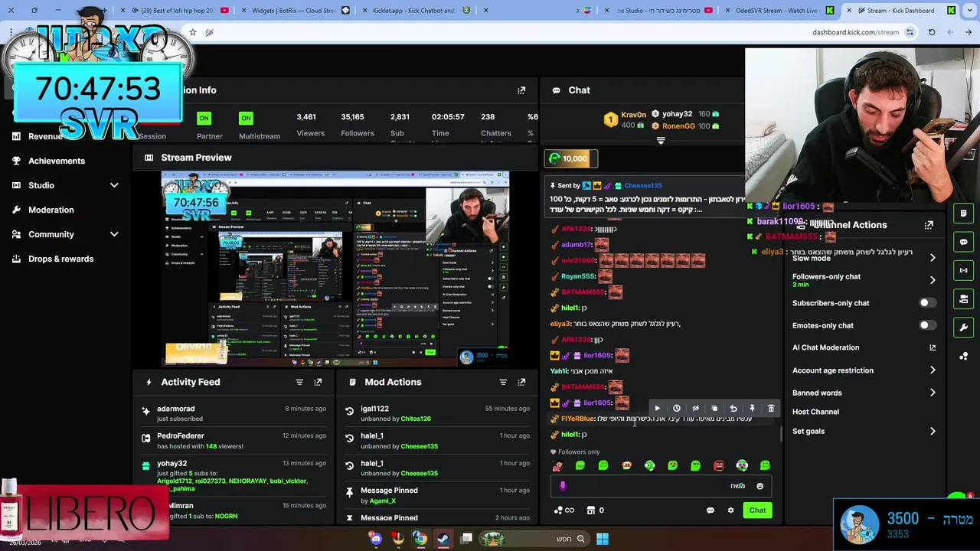
Task: Click the reply arrow in message toolbar
Action: click(733, 409)
